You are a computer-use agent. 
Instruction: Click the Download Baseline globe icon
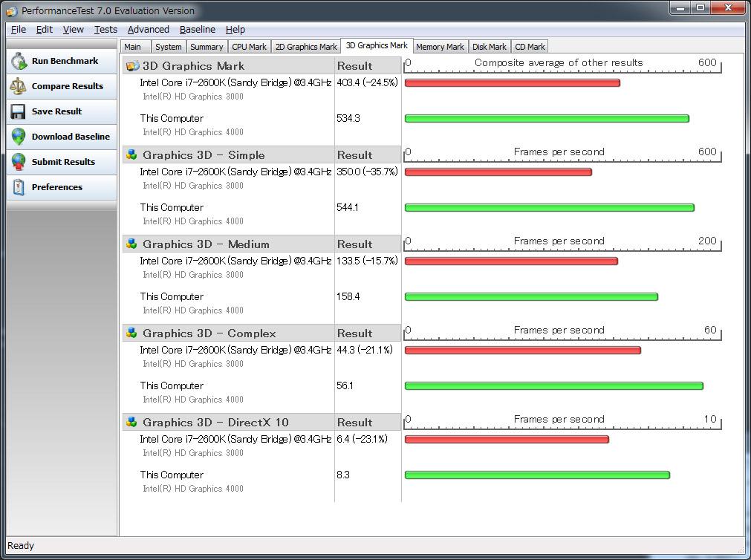[19, 137]
